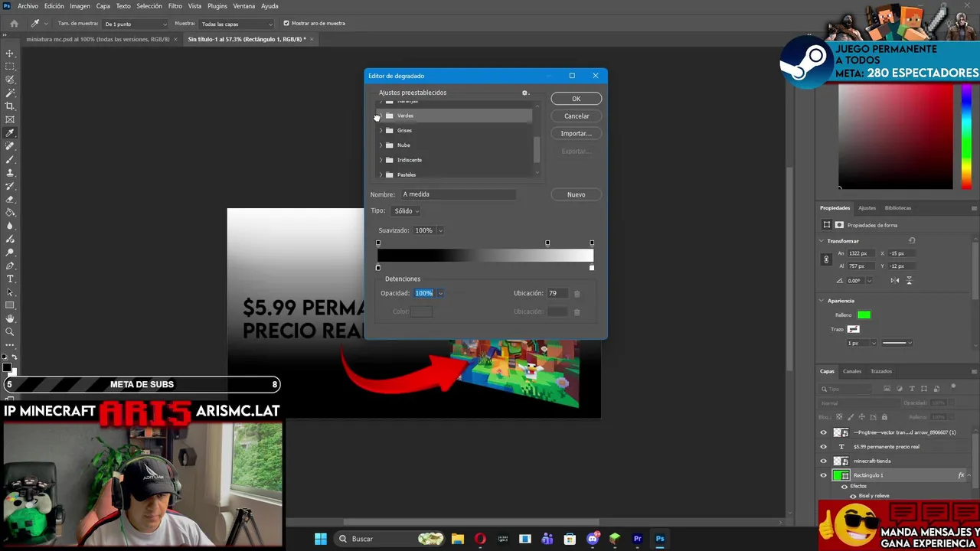Select the Zoom tool
Image resolution: width=980 pixels, height=551 pixels.
10,331
